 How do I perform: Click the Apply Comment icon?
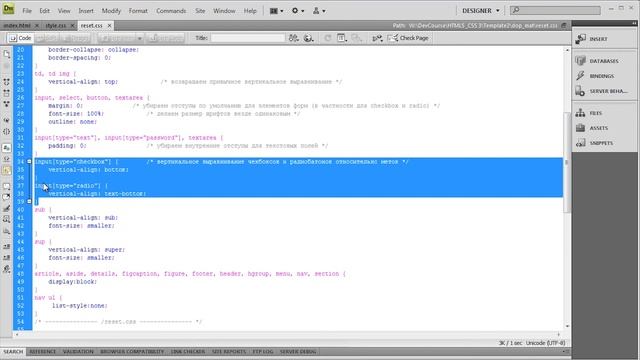[7, 187]
